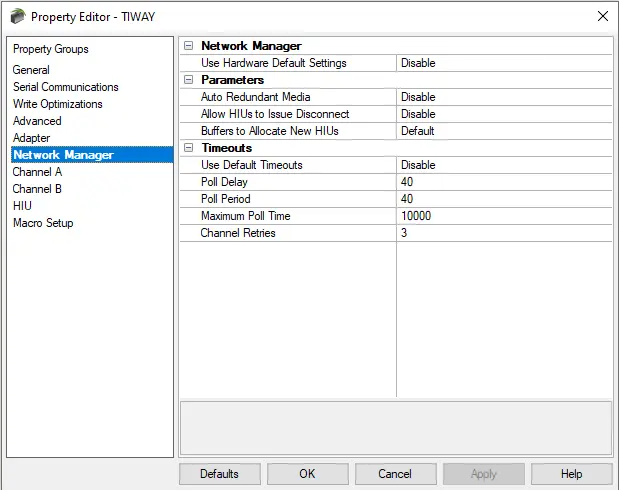Click the Parameters section heading text

(x=233, y=80)
